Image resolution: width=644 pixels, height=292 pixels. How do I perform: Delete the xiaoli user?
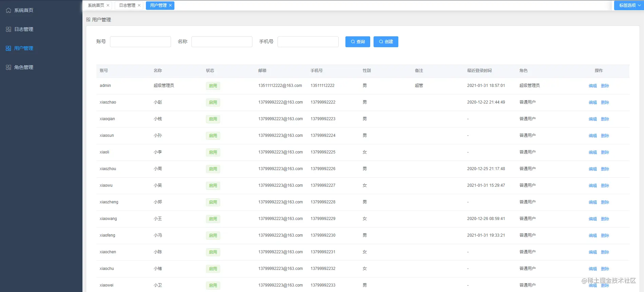point(605,152)
